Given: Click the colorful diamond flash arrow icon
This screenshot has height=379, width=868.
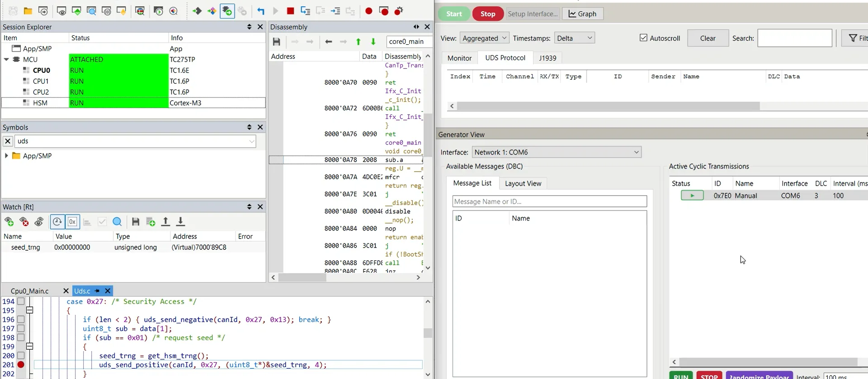Looking at the screenshot, I should [212, 11].
